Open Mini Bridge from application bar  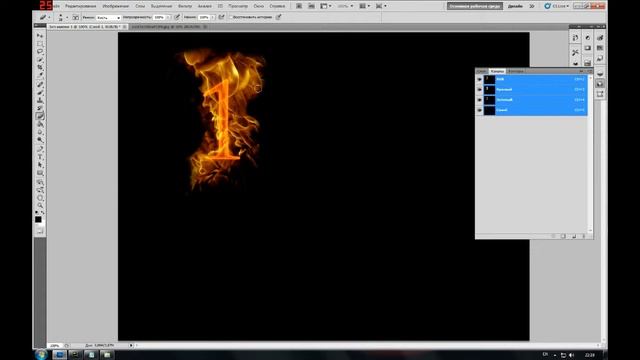coord(311,6)
